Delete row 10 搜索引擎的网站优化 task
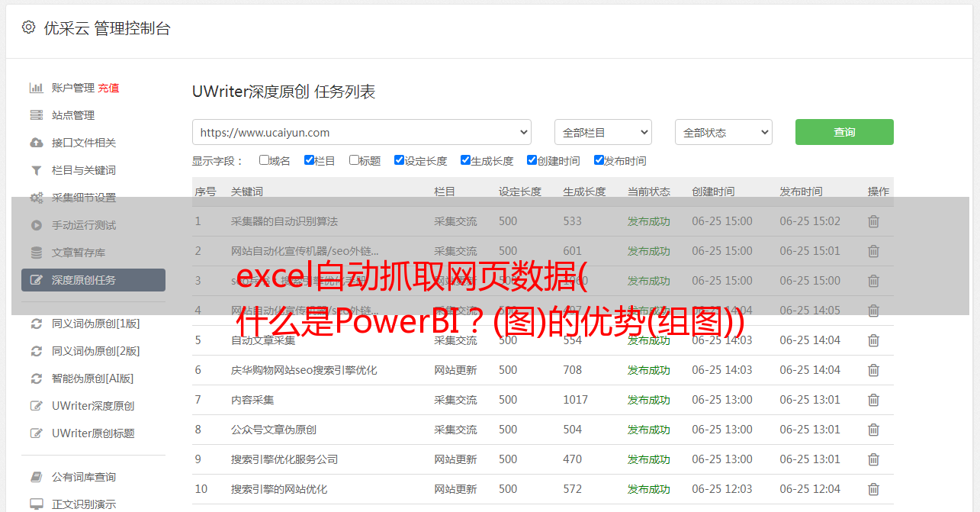Viewport: 980px width, 512px height. pyautogui.click(x=874, y=489)
